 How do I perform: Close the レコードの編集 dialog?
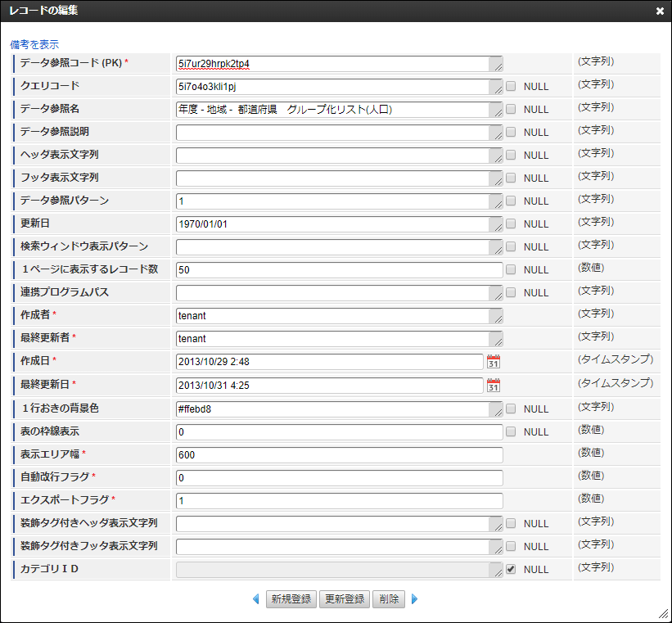pyautogui.click(x=661, y=11)
